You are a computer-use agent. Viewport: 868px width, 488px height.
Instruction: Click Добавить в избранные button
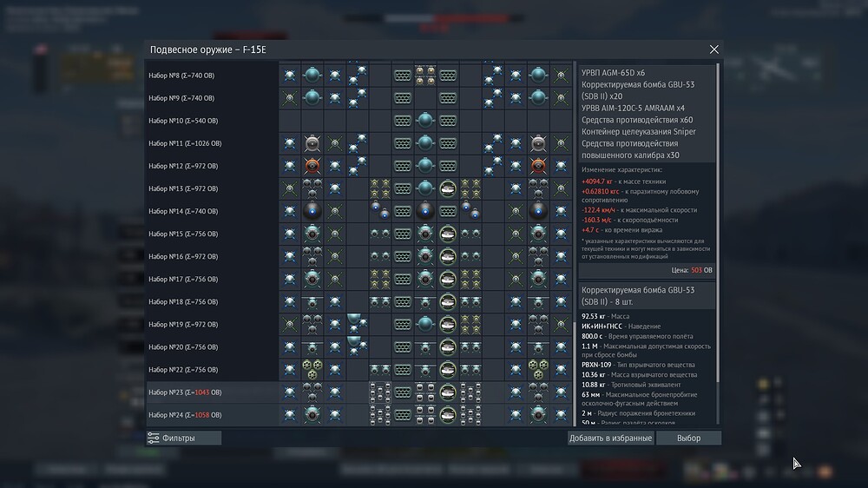pyautogui.click(x=610, y=438)
